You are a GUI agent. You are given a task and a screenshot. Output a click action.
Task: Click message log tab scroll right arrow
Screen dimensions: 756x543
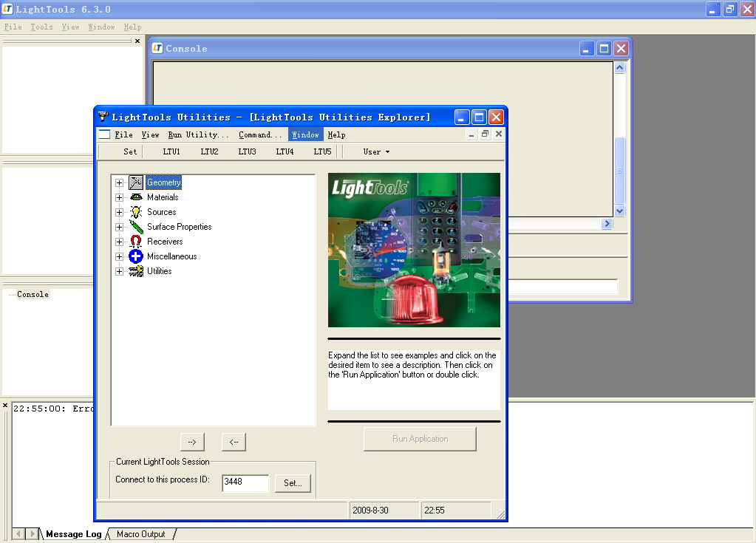pos(32,534)
